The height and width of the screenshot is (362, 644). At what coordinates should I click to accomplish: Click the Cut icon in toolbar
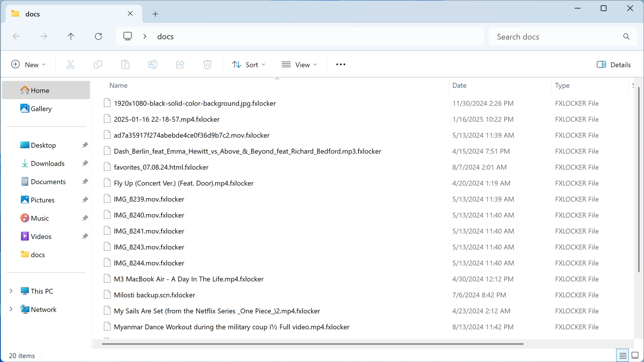pyautogui.click(x=70, y=65)
